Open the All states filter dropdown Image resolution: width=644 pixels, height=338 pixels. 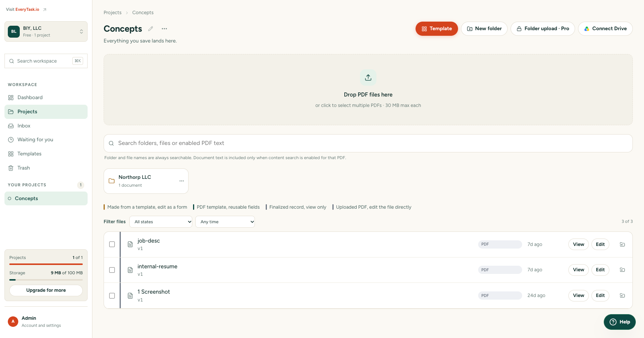161,222
